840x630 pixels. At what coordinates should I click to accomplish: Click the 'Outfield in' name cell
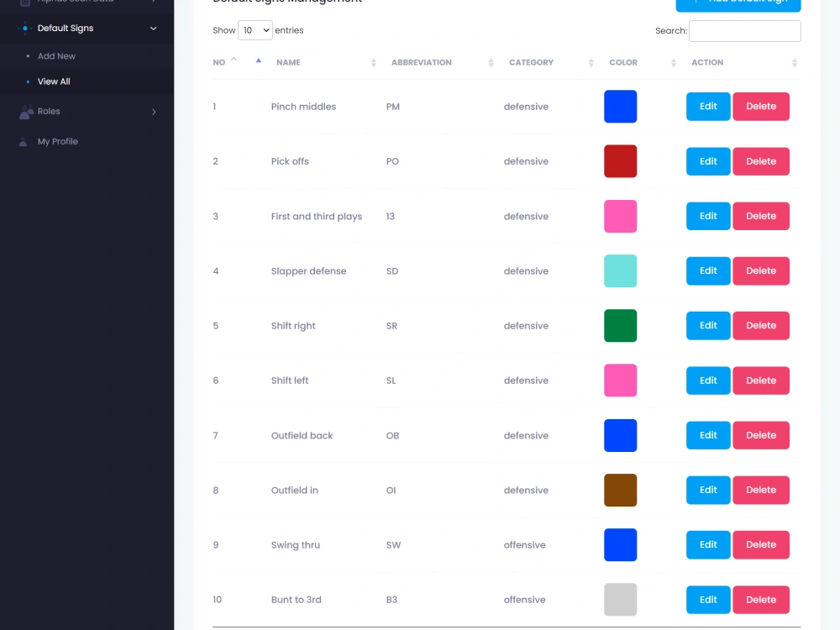pyautogui.click(x=294, y=491)
